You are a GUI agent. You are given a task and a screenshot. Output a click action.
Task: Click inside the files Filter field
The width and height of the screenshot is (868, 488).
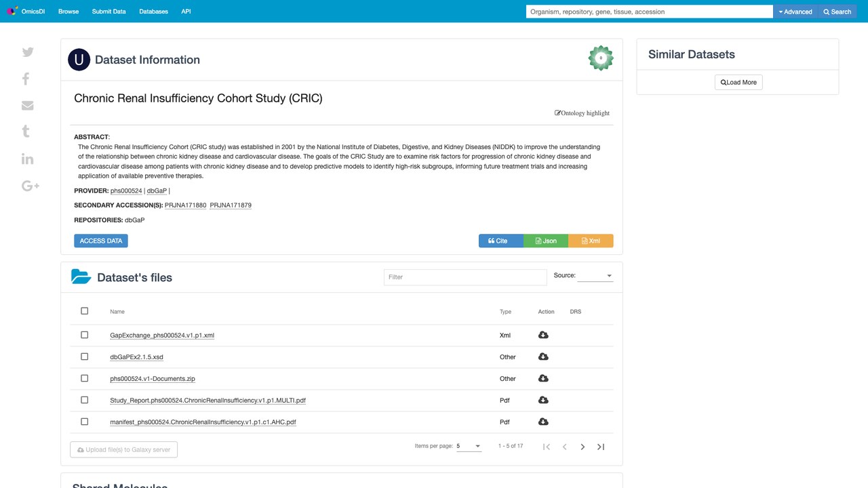click(x=465, y=277)
